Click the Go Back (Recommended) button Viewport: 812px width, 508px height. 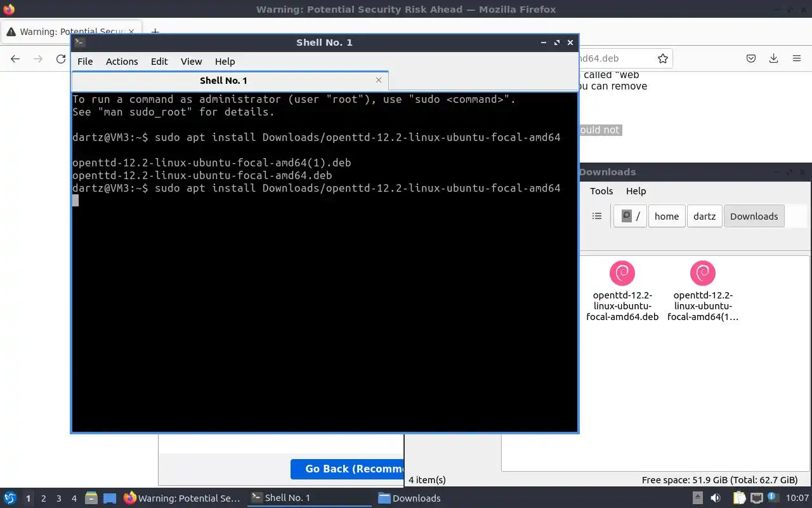pos(348,469)
